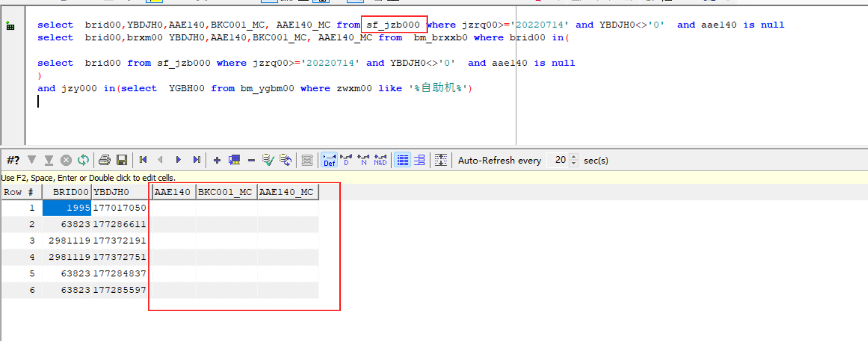Select cell with value 177372191
This screenshot has height=341, width=868.
pos(120,240)
